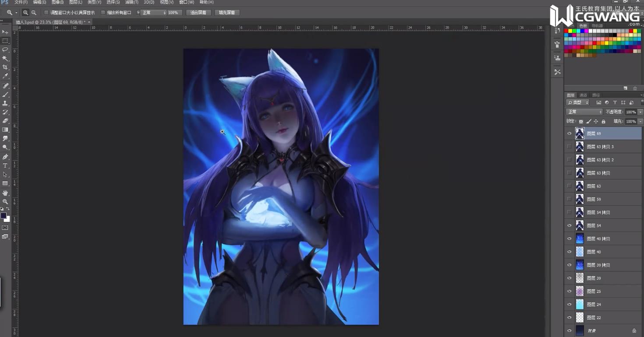Switch to the 通道 tab

point(583,95)
